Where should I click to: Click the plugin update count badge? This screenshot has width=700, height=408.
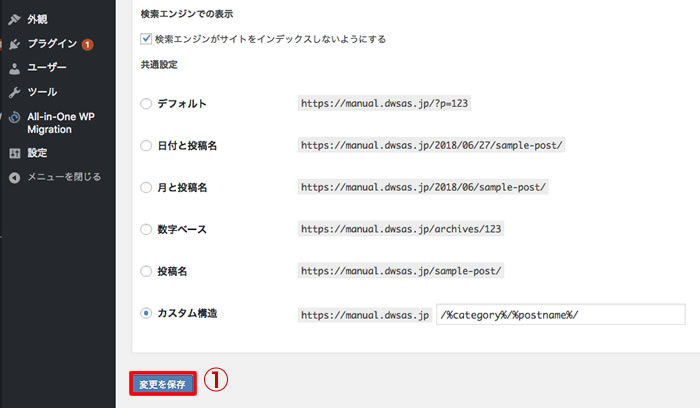88,44
